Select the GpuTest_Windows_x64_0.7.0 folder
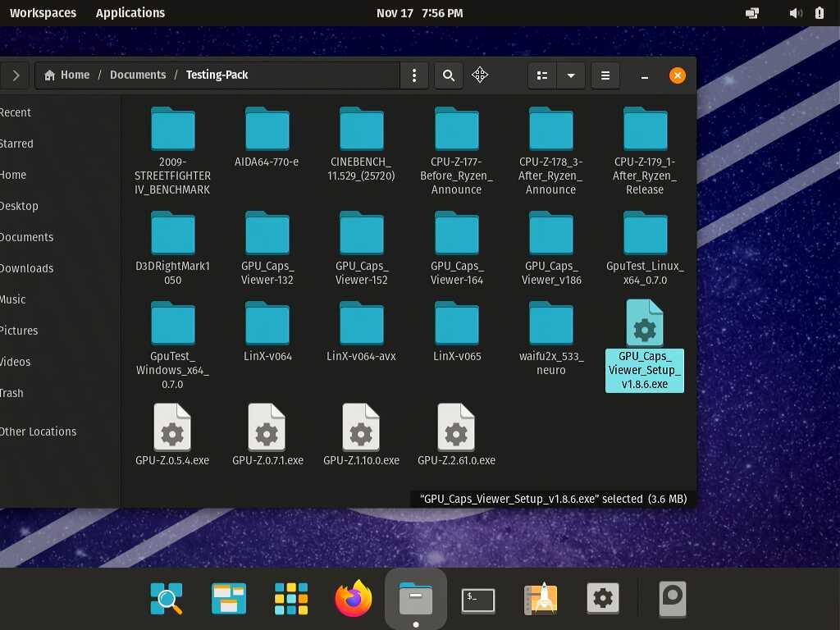Image resolution: width=840 pixels, height=630 pixels. 172,345
